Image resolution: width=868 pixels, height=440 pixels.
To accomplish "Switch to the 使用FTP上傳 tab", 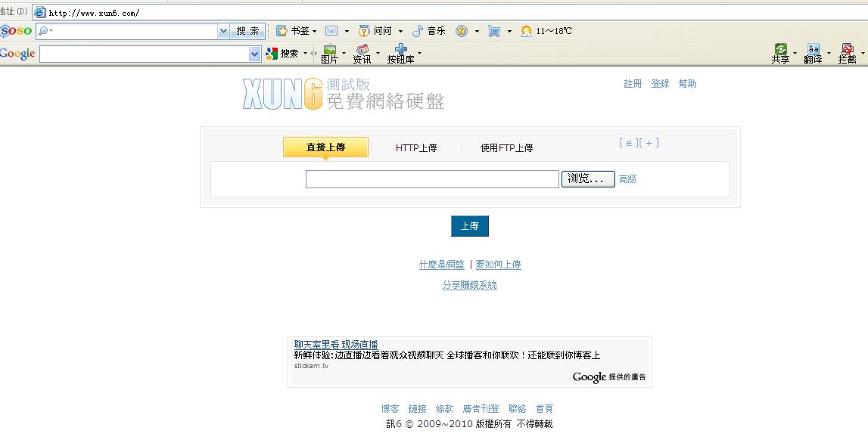I will coord(506,148).
